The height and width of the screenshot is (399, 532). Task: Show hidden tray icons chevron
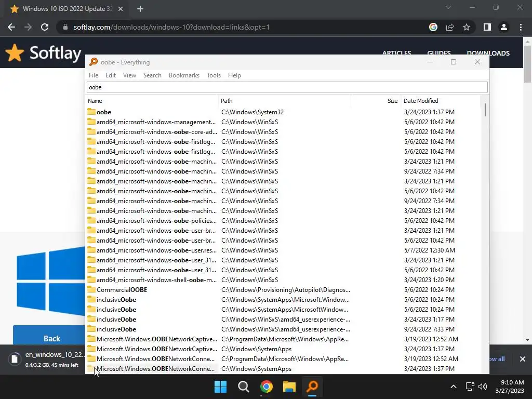453,387
